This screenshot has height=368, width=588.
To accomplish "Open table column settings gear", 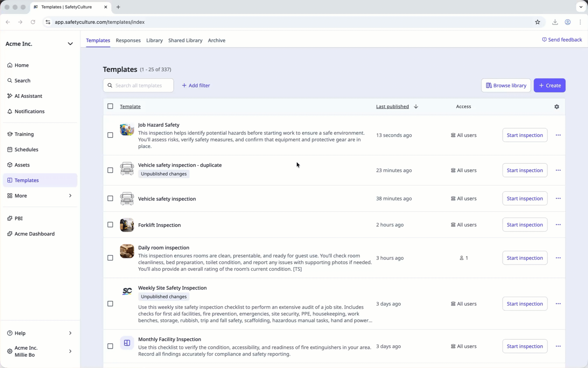I will click(556, 107).
